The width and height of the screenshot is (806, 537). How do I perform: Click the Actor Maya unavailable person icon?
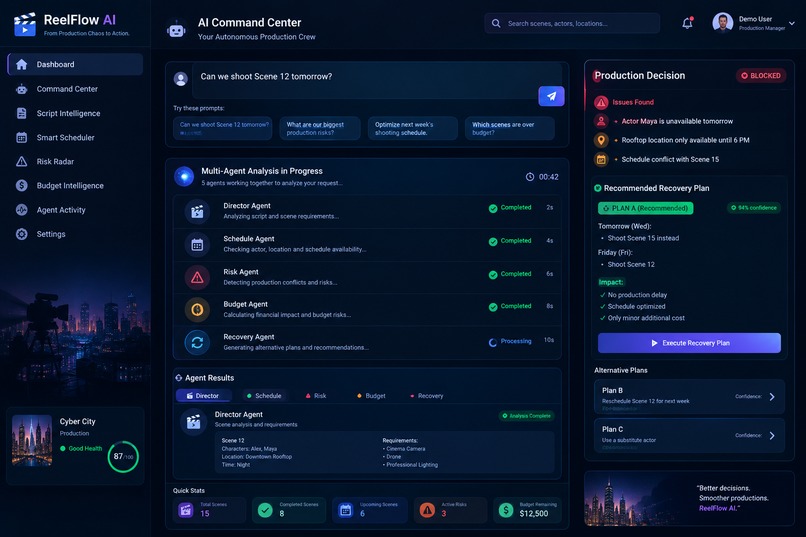pos(601,121)
